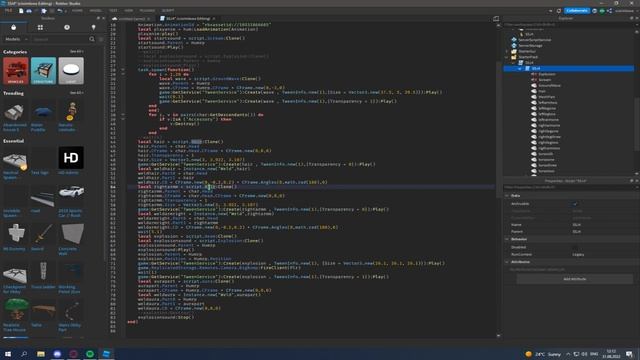
Task: Focus the Toolbox search field
Action: click(60, 39)
